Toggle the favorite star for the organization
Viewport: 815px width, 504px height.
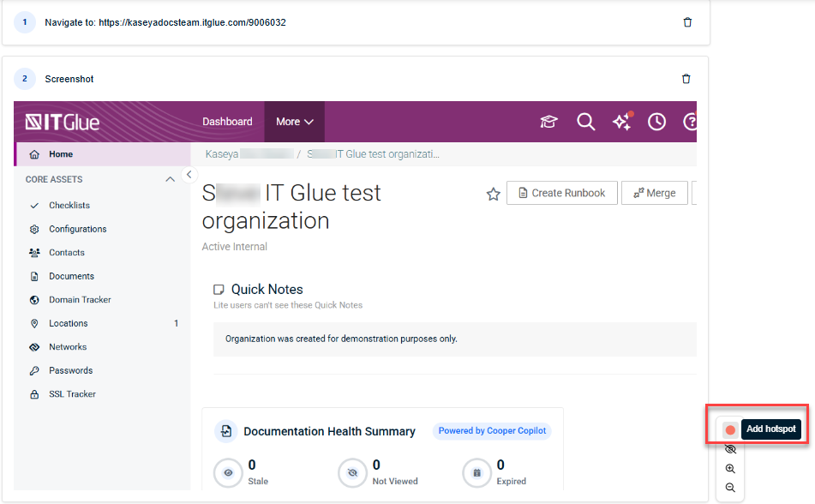(494, 194)
